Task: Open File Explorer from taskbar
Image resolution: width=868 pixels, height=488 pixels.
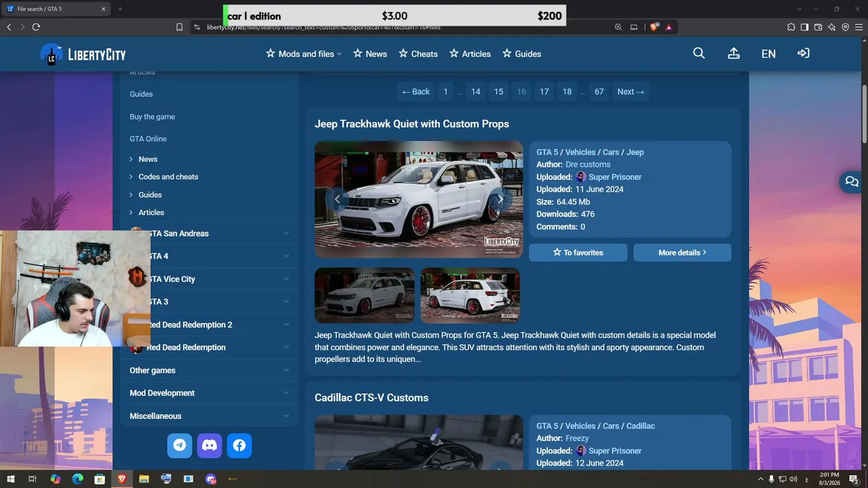Action: tap(144, 479)
